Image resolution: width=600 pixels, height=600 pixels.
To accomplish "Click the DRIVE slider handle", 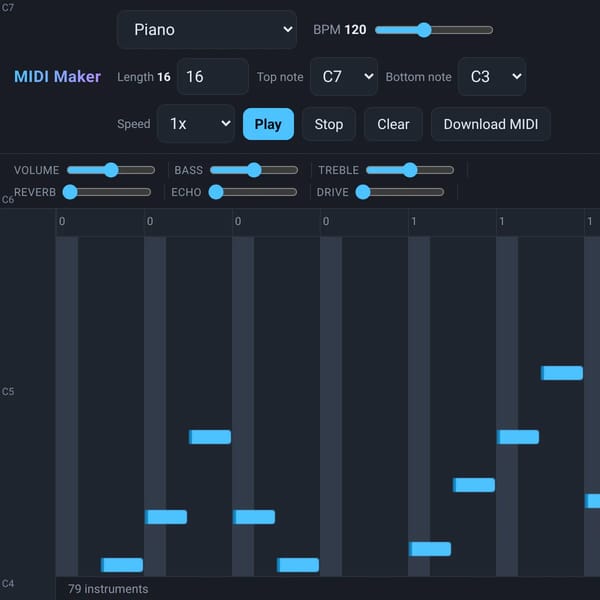I will click(363, 192).
